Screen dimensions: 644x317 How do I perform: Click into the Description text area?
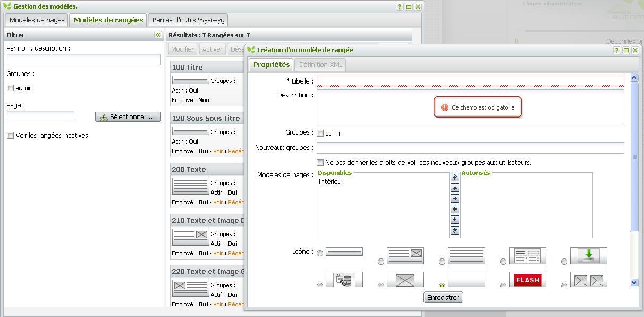(470, 107)
